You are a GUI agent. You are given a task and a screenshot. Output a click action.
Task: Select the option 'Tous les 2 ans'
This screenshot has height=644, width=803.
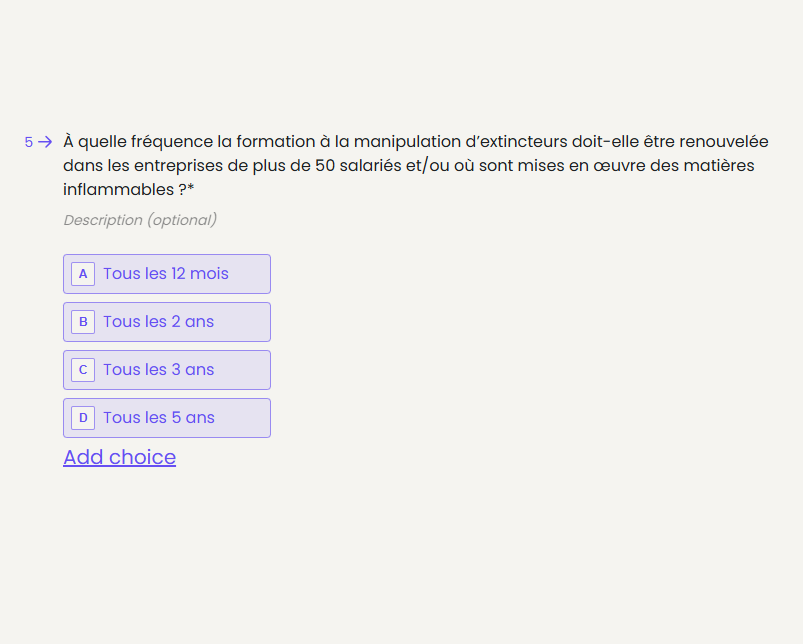pos(159,322)
